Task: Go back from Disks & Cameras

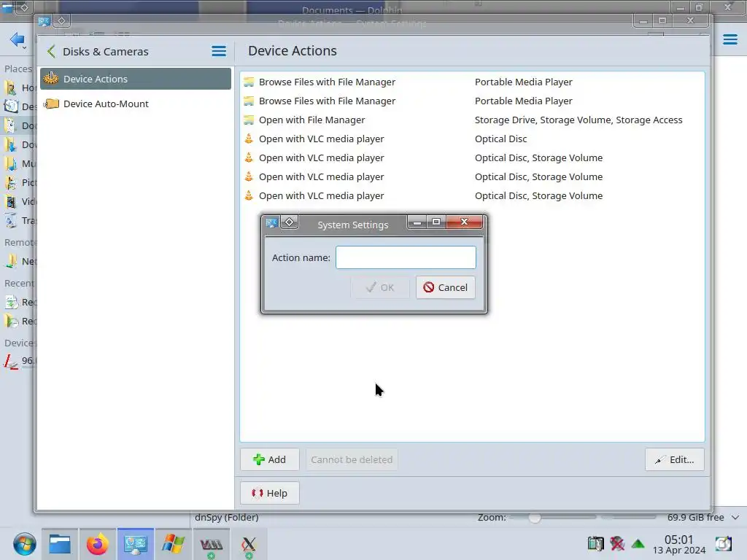Action: [52, 52]
